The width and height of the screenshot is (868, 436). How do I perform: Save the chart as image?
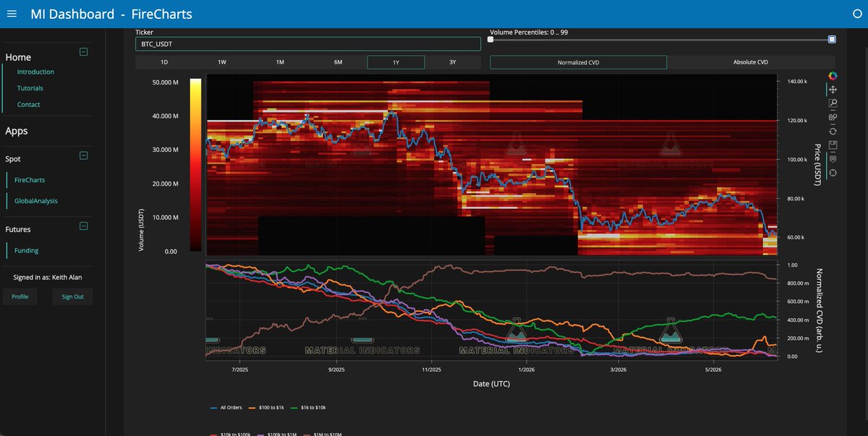point(833,145)
